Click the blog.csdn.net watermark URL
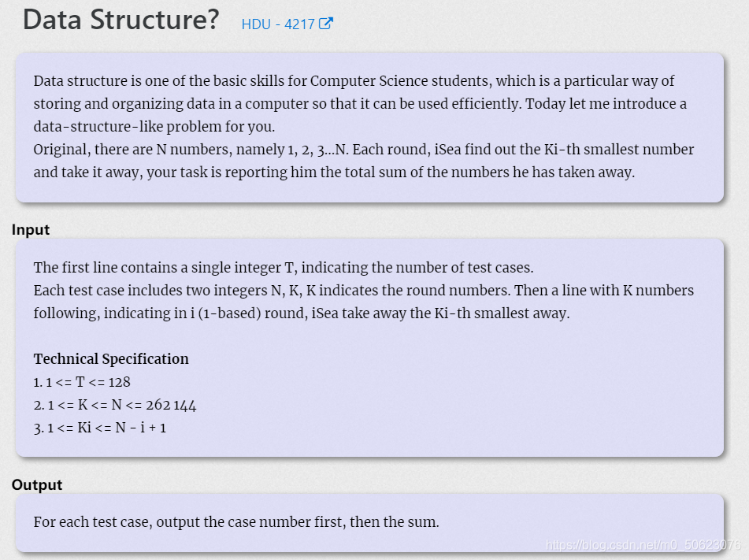The image size is (749, 560). [x=643, y=545]
